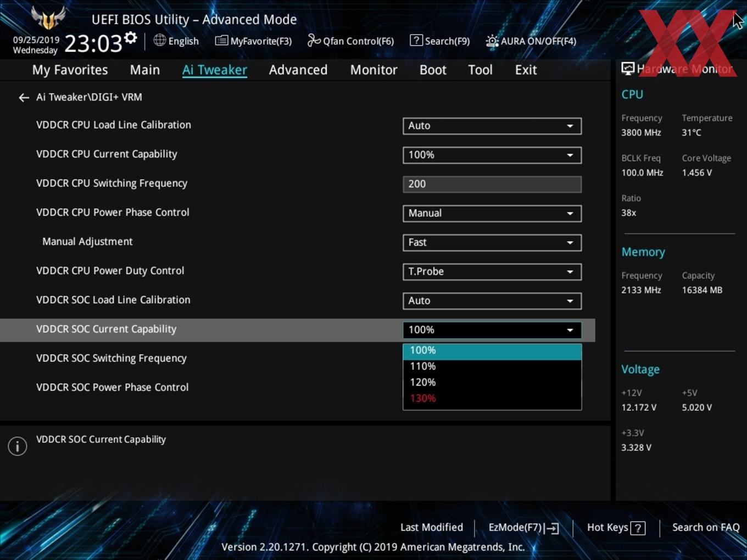Switch to Main tab

(145, 70)
